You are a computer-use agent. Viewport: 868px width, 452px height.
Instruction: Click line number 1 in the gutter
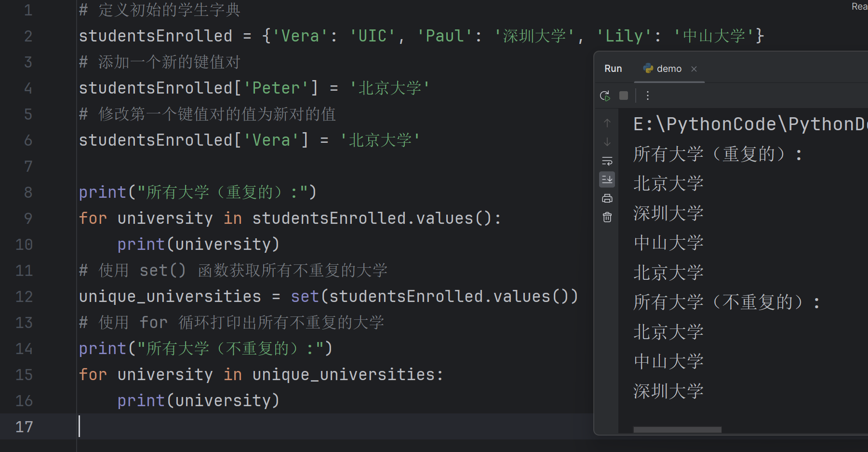[28, 10]
